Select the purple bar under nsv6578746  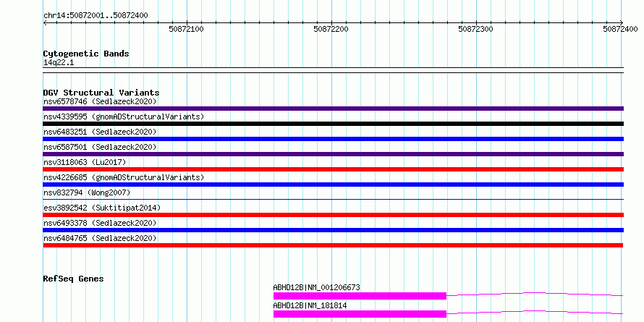point(333,109)
